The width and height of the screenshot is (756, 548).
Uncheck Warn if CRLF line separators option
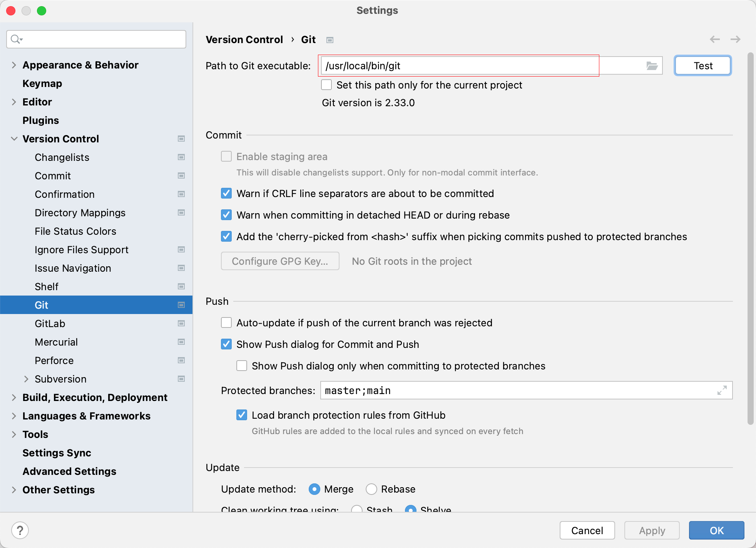pyautogui.click(x=226, y=194)
